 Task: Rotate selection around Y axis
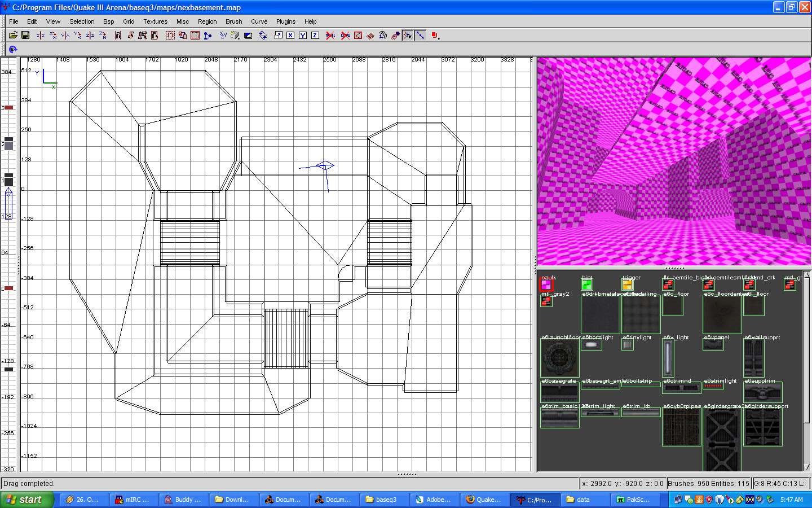coord(78,35)
